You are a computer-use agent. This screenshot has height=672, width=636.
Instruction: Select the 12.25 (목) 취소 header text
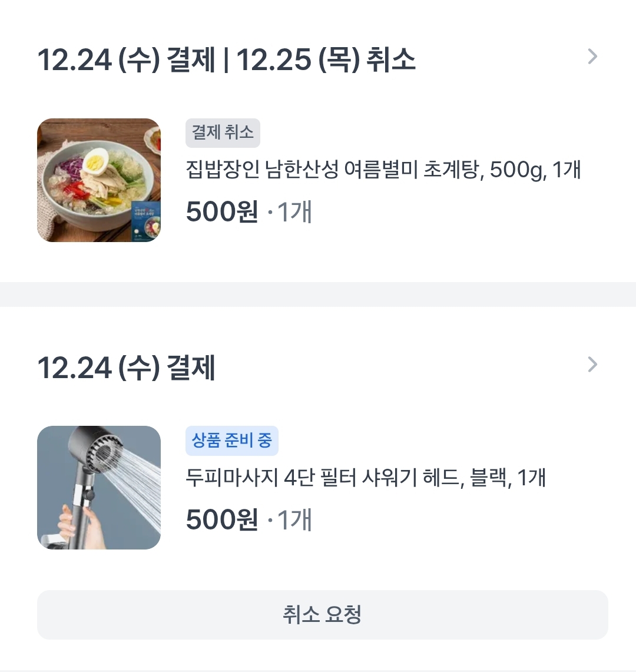pos(326,60)
